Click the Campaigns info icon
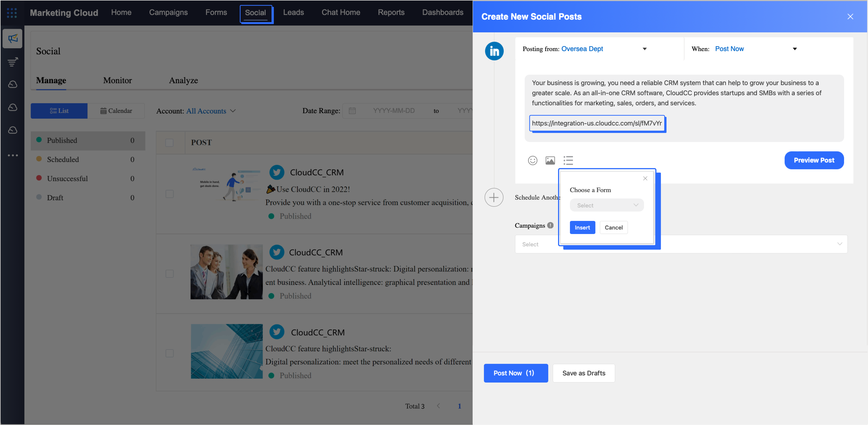Screen dimensions: 868x425 pos(550,225)
